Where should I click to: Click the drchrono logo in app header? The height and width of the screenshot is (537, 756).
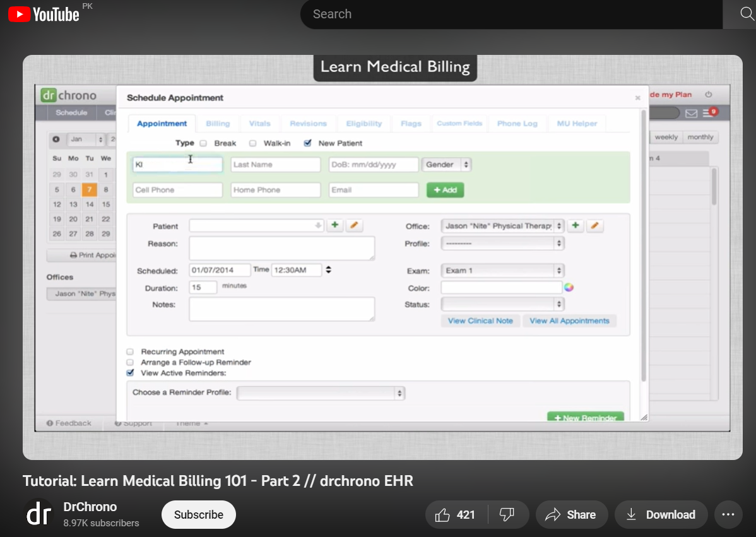(x=68, y=95)
